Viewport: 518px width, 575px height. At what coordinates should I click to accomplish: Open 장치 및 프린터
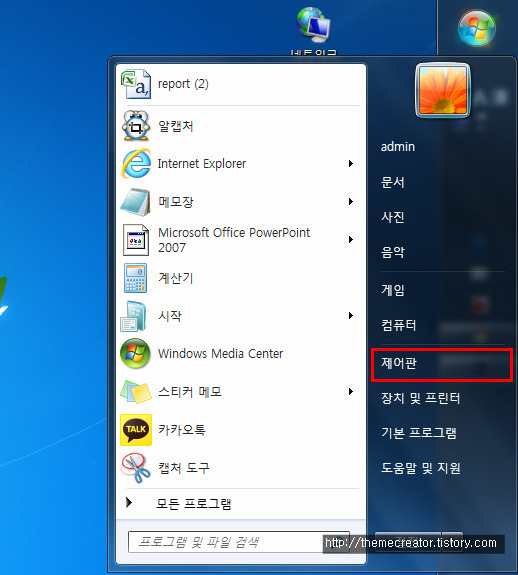420,398
